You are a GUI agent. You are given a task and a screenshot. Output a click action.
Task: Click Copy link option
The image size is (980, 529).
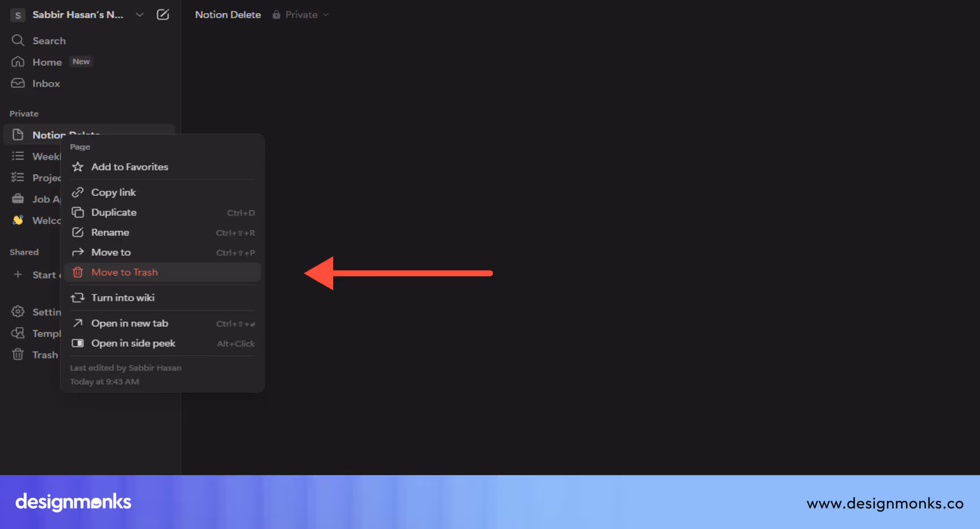113,192
